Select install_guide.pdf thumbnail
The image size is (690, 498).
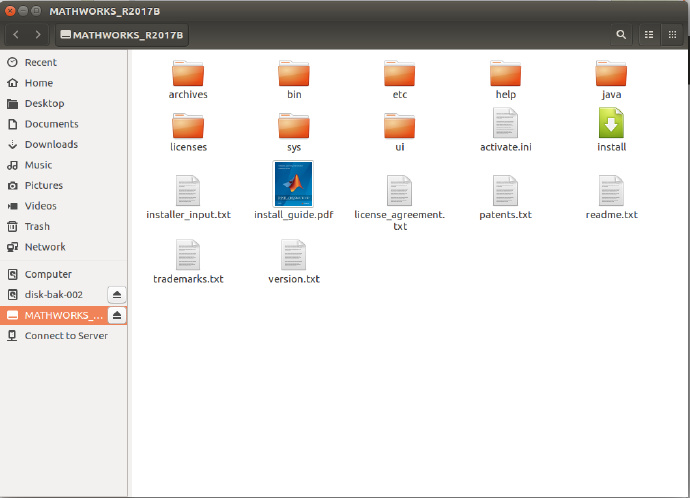[x=294, y=184]
